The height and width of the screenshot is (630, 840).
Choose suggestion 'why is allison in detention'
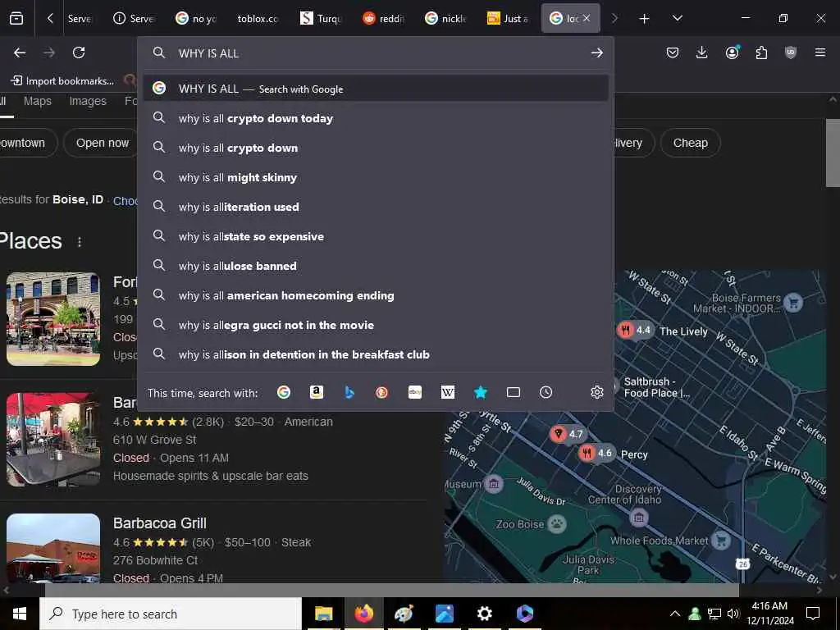coord(376,354)
